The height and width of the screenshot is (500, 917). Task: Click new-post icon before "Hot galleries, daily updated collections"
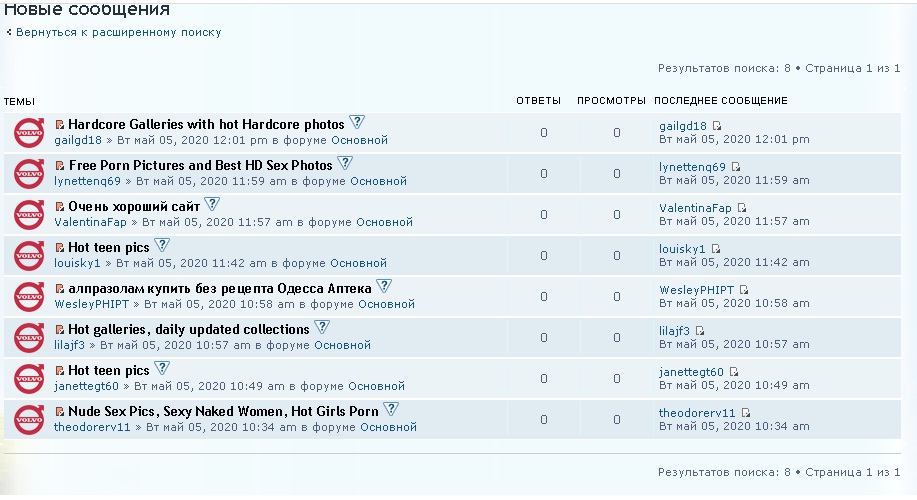[x=60, y=329]
